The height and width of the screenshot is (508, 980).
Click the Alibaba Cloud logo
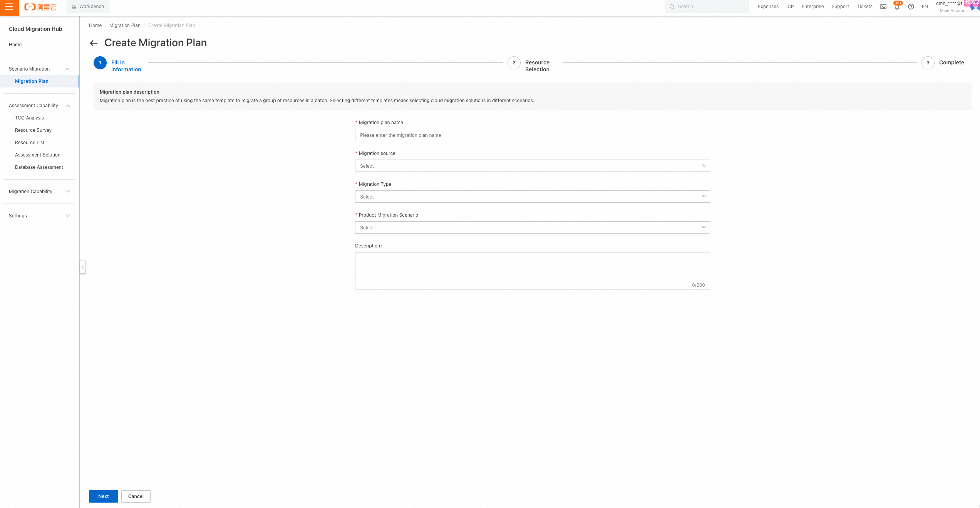coord(40,7)
